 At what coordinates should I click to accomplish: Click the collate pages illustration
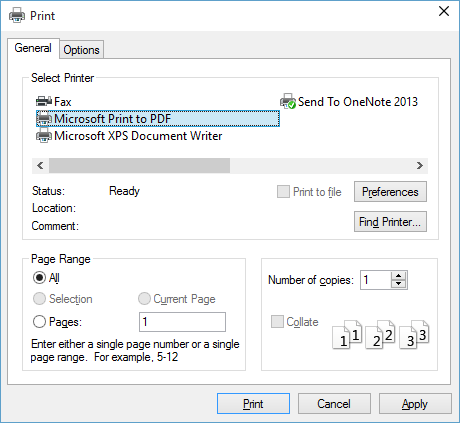381,334
